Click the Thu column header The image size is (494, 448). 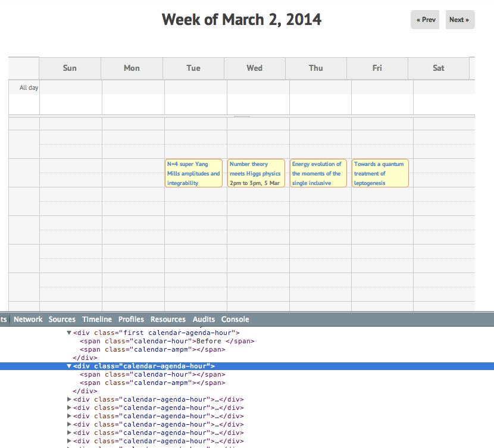point(315,68)
